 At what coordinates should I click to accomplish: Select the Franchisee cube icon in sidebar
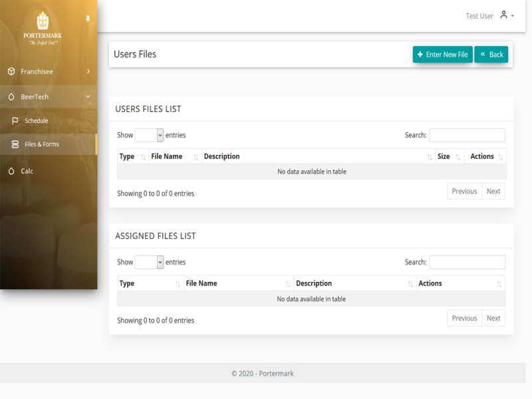click(11, 71)
